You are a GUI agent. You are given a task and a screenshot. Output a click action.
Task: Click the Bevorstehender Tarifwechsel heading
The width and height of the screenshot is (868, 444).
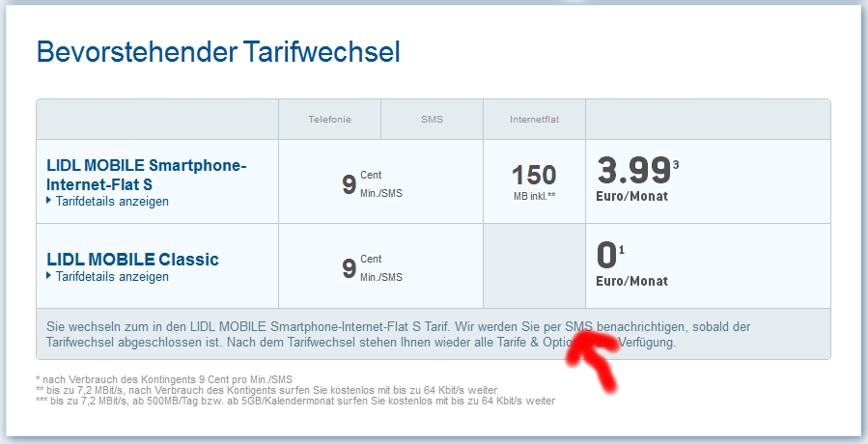(x=218, y=52)
